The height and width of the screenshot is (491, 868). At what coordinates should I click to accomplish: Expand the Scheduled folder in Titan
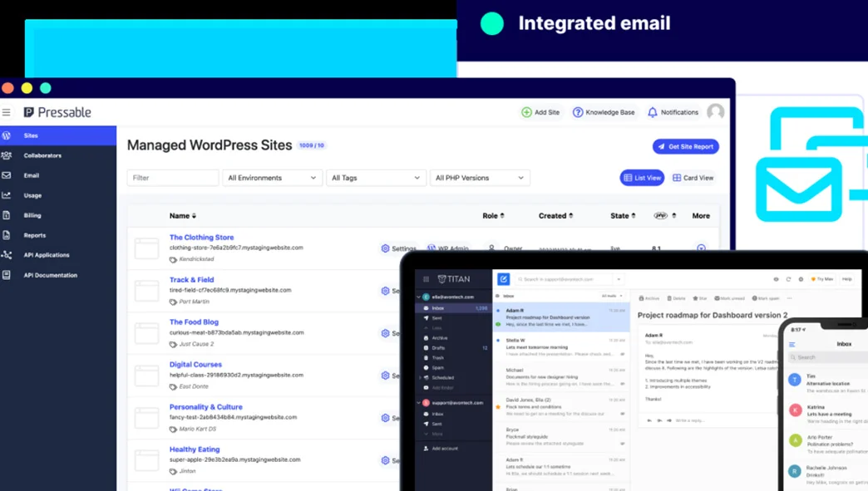click(419, 378)
